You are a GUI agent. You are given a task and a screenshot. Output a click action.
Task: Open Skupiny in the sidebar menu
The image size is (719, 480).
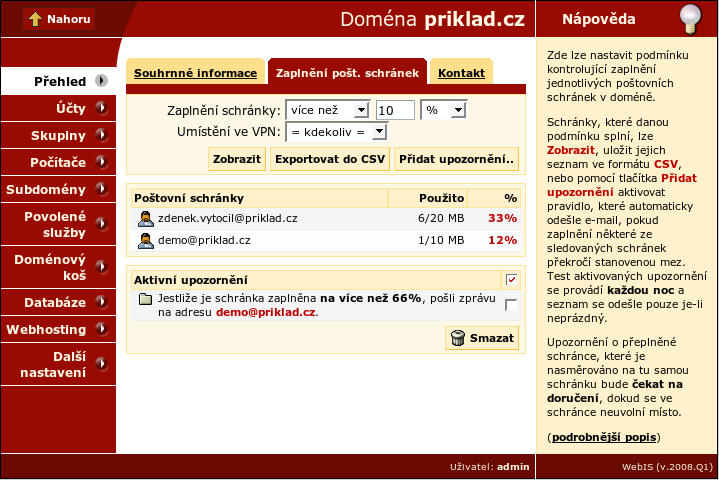click(x=58, y=135)
